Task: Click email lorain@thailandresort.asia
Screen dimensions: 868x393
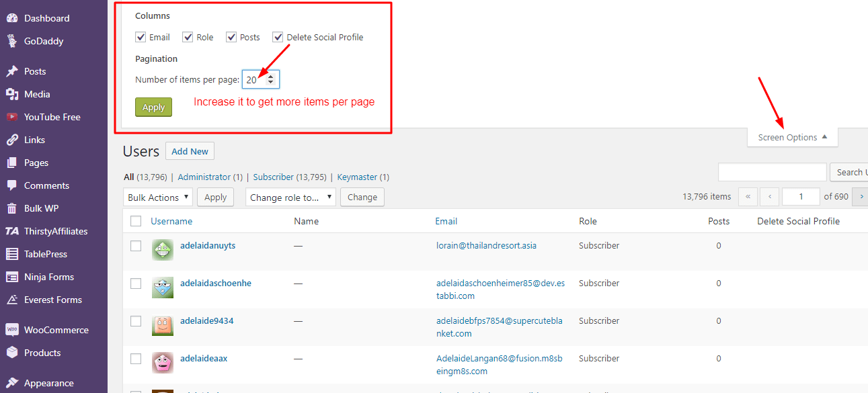Action: click(486, 245)
